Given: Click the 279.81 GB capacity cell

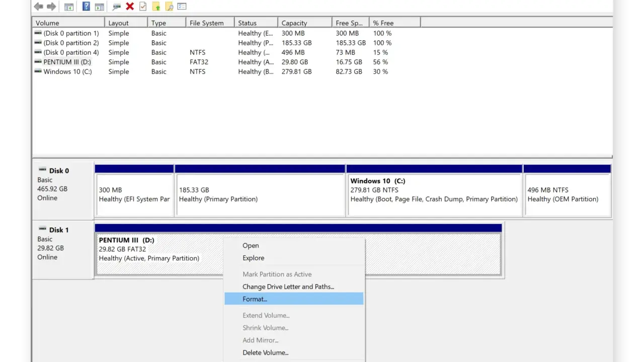Looking at the screenshot, I should (x=297, y=71).
